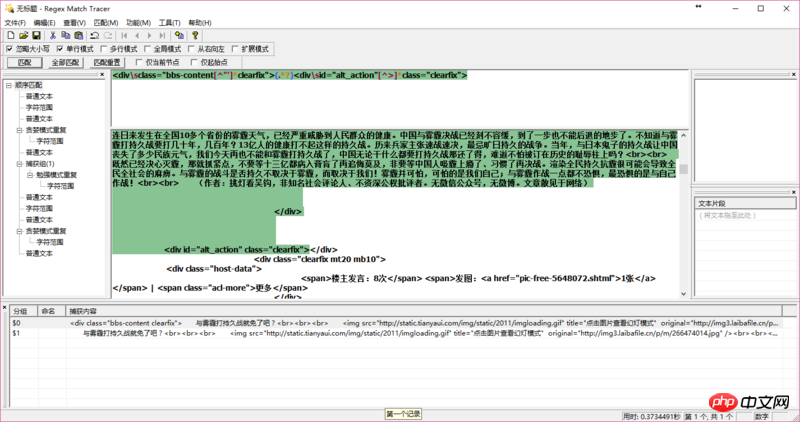The width and height of the screenshot is (800, 422).
Task: Click the 捕获内容 column header
Action: point(423,311)
